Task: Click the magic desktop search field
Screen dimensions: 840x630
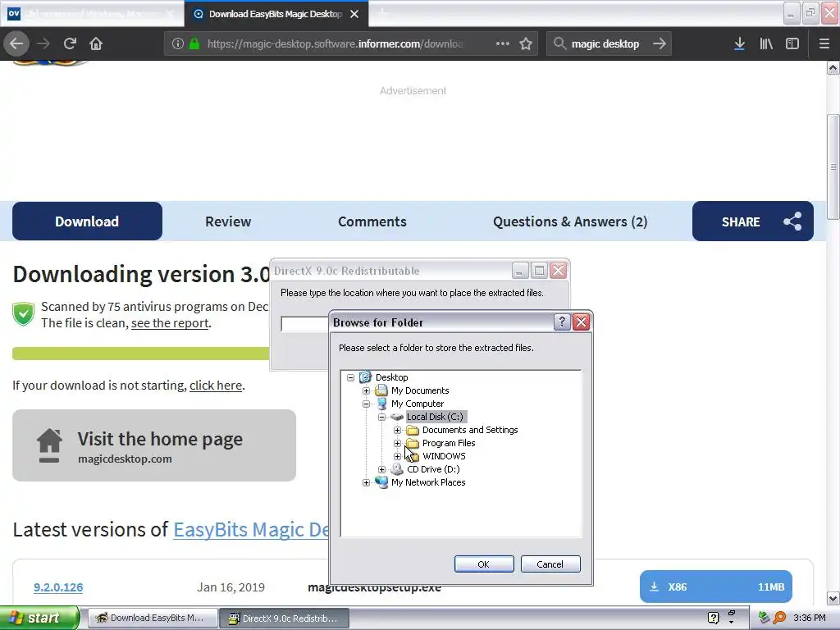Action: 605,43
